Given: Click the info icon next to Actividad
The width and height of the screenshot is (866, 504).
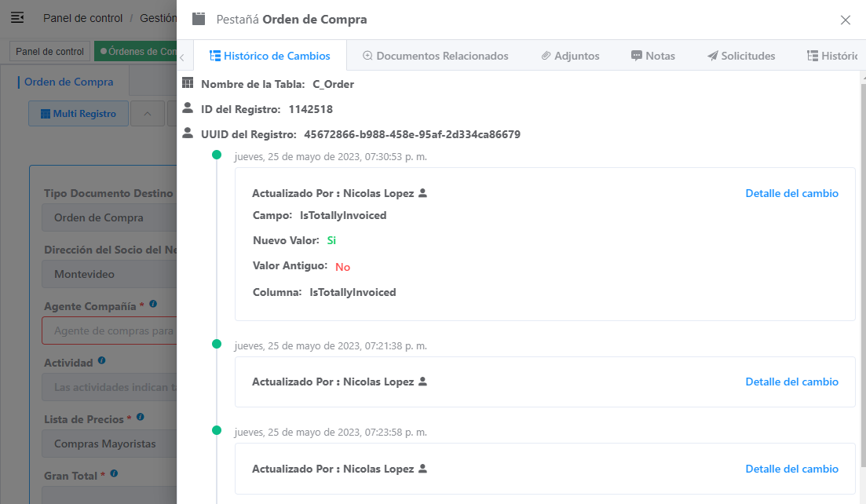Looking at the screenshot, I should tap(102, 361).
